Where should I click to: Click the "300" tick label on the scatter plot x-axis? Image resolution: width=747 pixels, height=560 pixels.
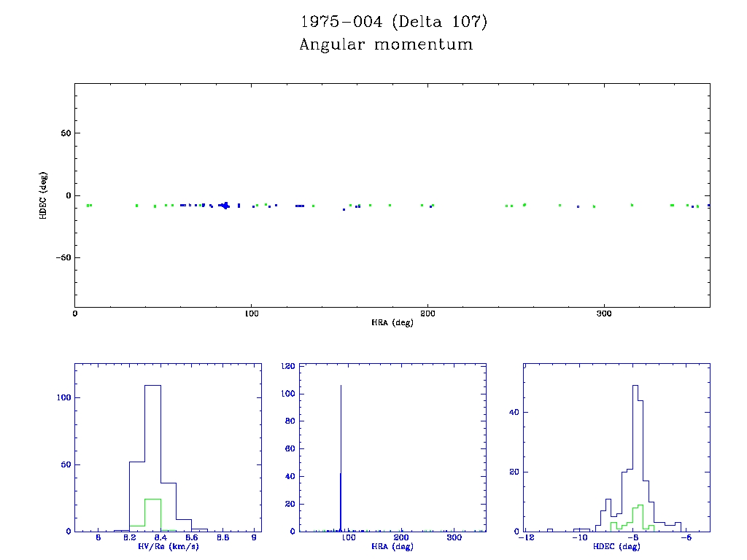pyautogui.click(x=603, y=314)
